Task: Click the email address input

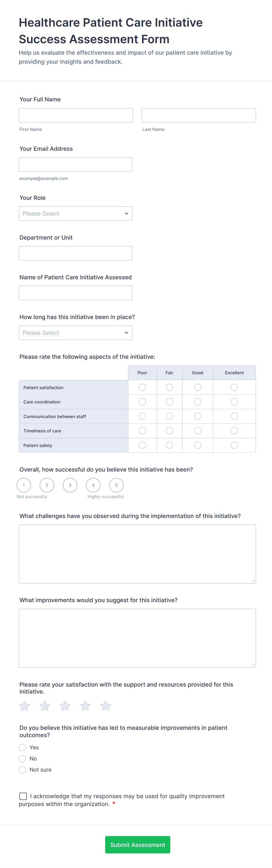Action: coord(75,164)
